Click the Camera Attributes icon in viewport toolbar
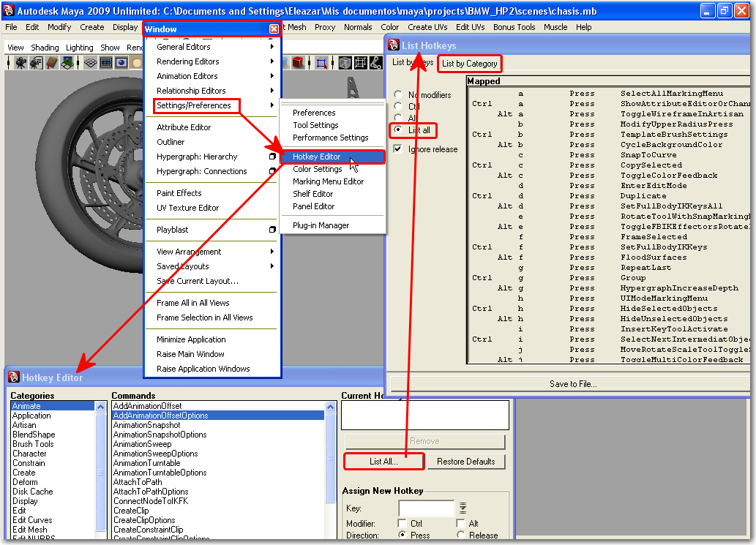The height and width of the screenshot is (545, 756). (x=36, y=63)
